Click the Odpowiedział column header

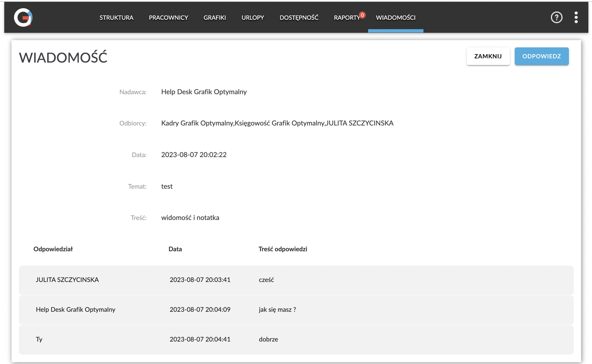(x=53, y=249)
